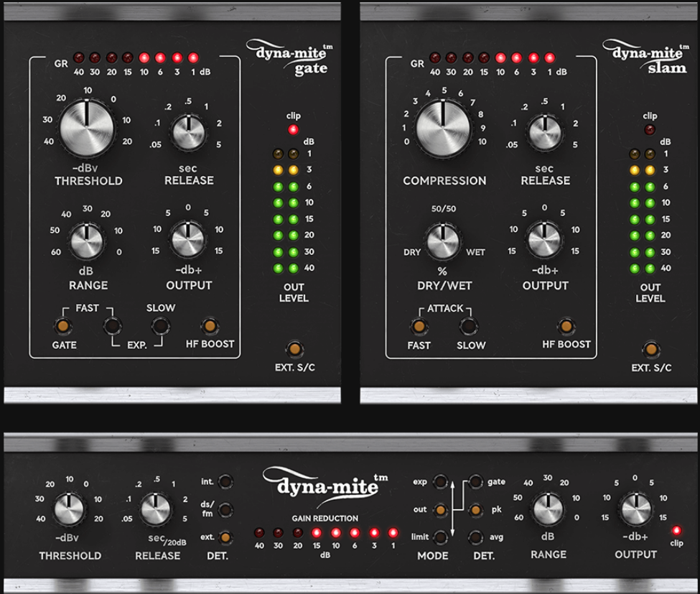The width and height of the screenshot is (700, 594).
Task: Click the dyna-mite logo on the bottom unit
Action: [326, 487]
